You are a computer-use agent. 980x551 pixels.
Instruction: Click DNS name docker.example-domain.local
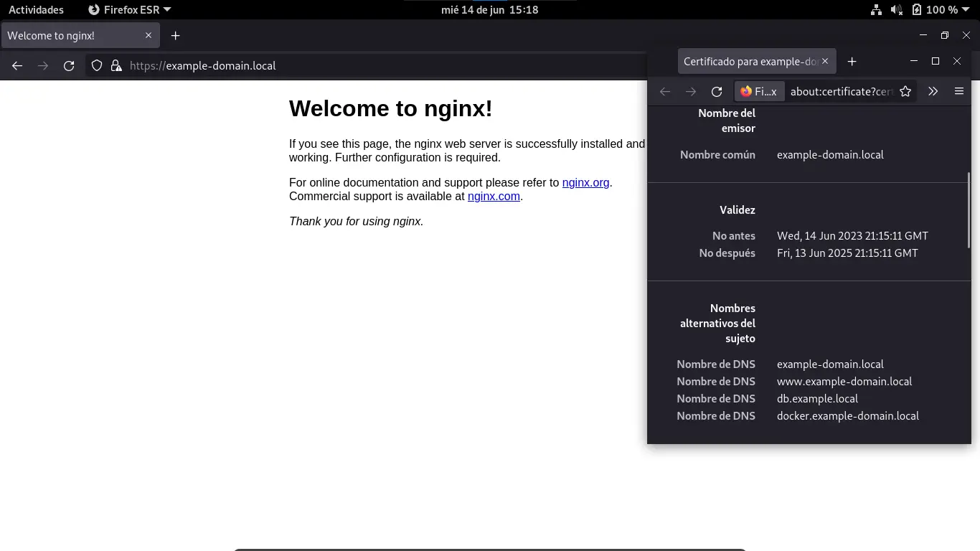pos(848,416)
